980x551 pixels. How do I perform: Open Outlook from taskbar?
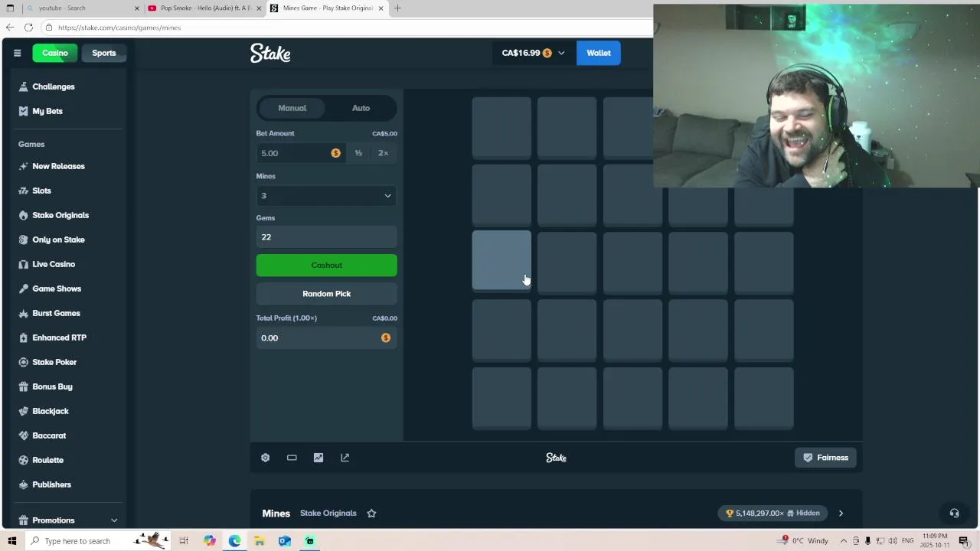(x=284, y=541)
